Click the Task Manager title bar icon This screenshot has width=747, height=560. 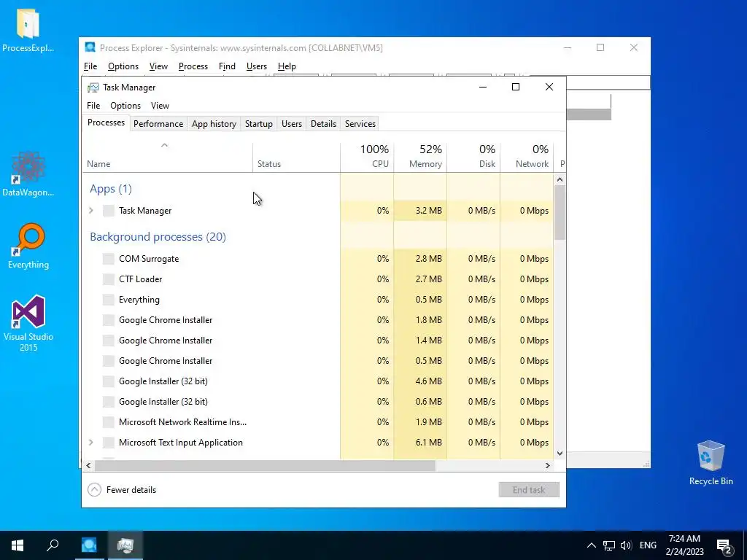(93, 87)
